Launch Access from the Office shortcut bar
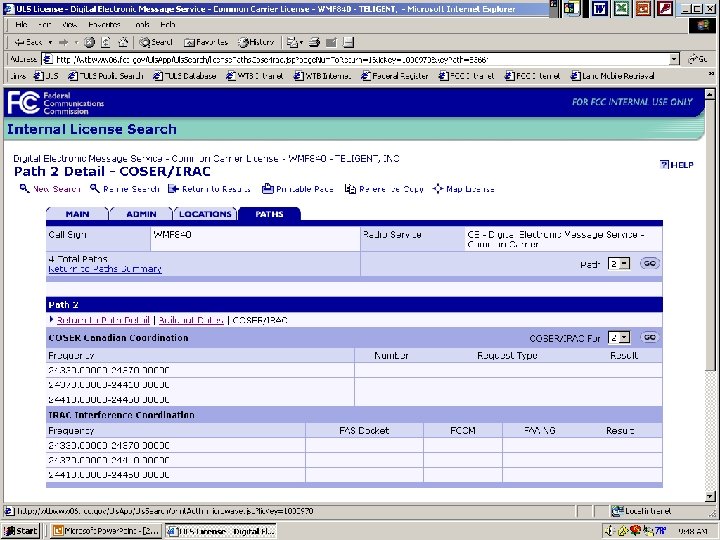 665,9
